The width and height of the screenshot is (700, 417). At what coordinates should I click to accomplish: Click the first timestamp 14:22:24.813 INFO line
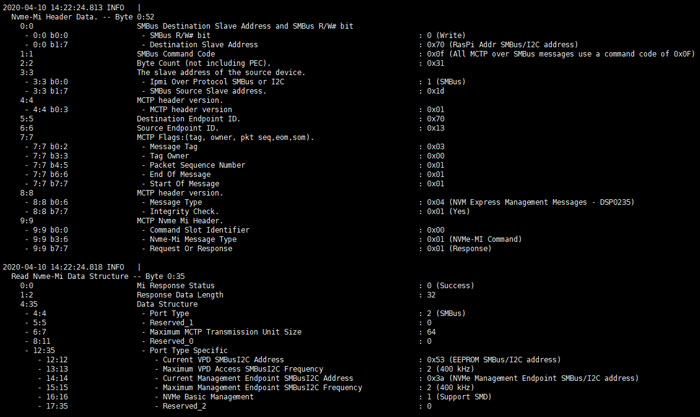click(72, 8)
